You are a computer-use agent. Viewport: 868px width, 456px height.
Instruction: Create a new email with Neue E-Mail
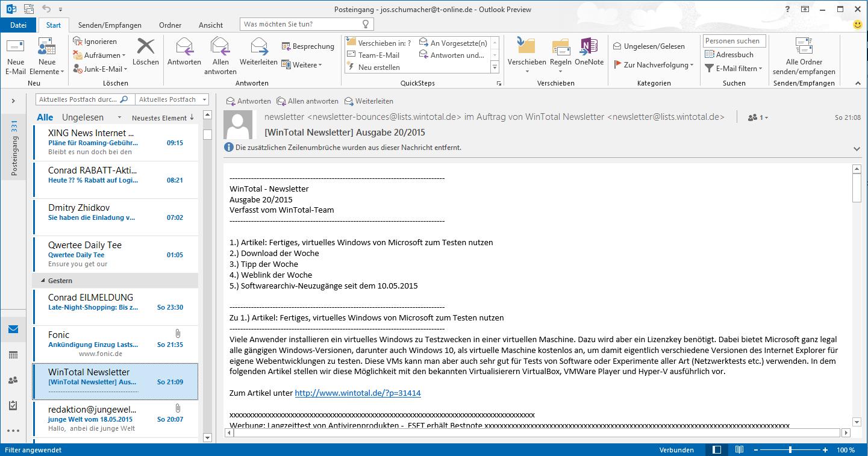click(x=16, y=57)
